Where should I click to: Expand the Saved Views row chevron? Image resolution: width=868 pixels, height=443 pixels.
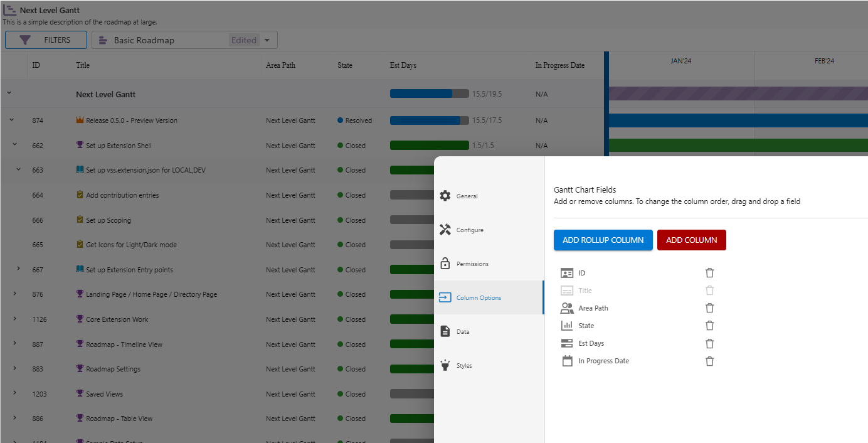click(14, 393)
